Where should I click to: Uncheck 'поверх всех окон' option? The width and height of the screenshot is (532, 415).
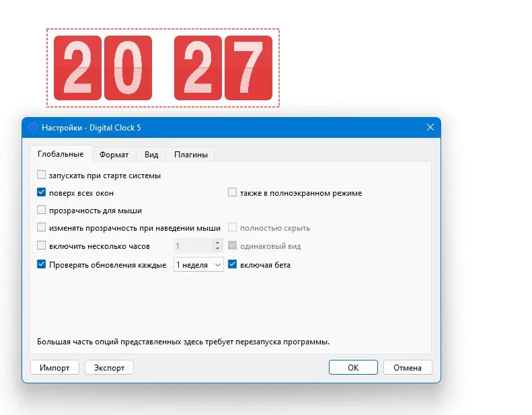41,192
